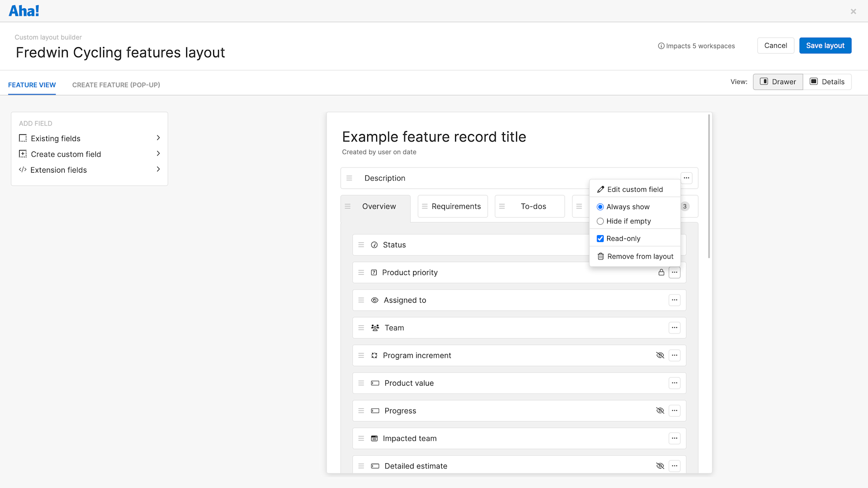Expand the Create custom field option

tap(158, 154)
